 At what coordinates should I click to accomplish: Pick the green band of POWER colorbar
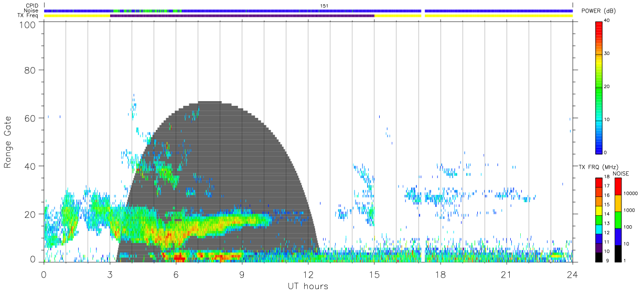(599, 92)
